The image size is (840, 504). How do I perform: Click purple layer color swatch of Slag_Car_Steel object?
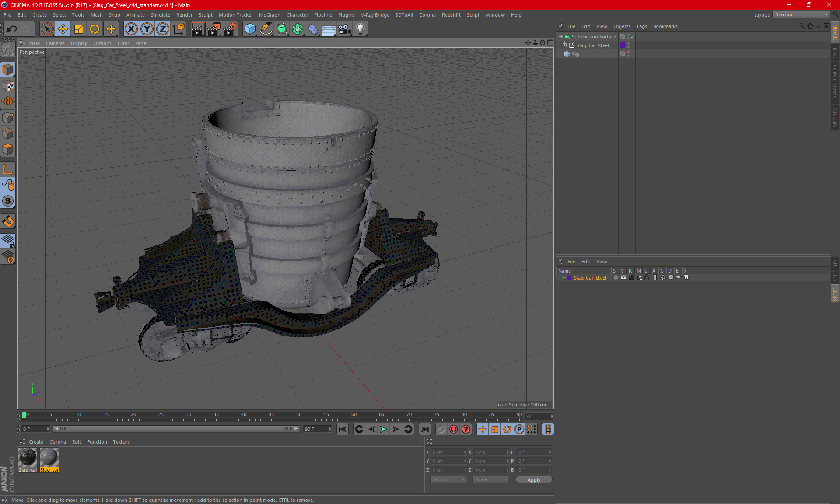coord(623,45)
